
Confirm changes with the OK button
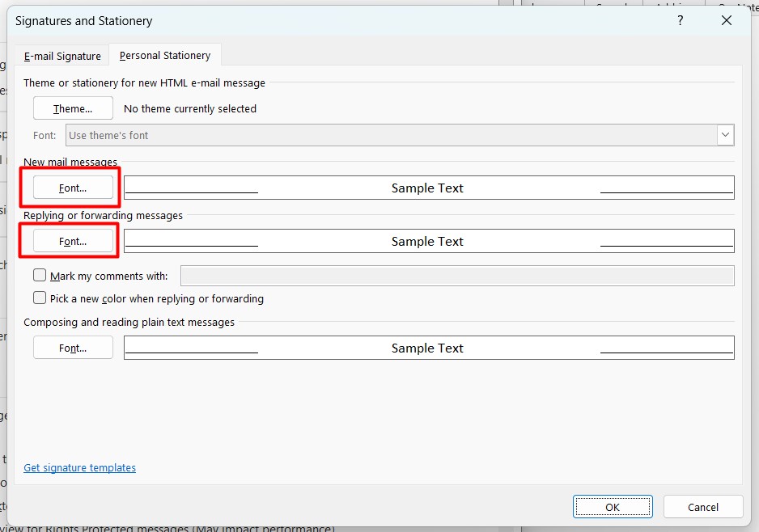(x=613, y=507)
